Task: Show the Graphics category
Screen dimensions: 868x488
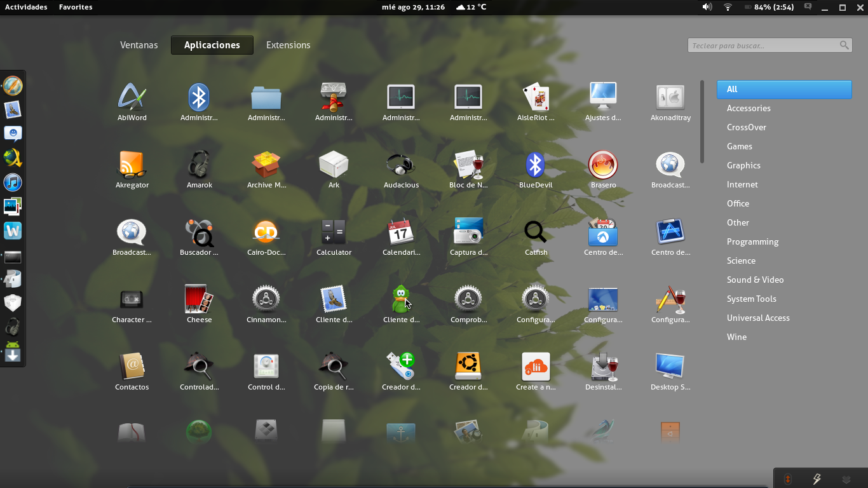Action: [743, 165]
